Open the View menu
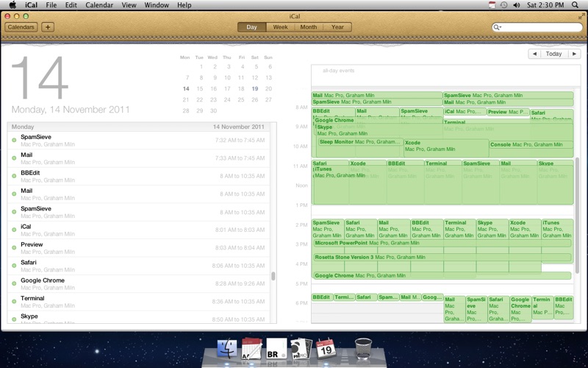Image resolution: width=588 pixels, height=368 pixels. [129, 5]
